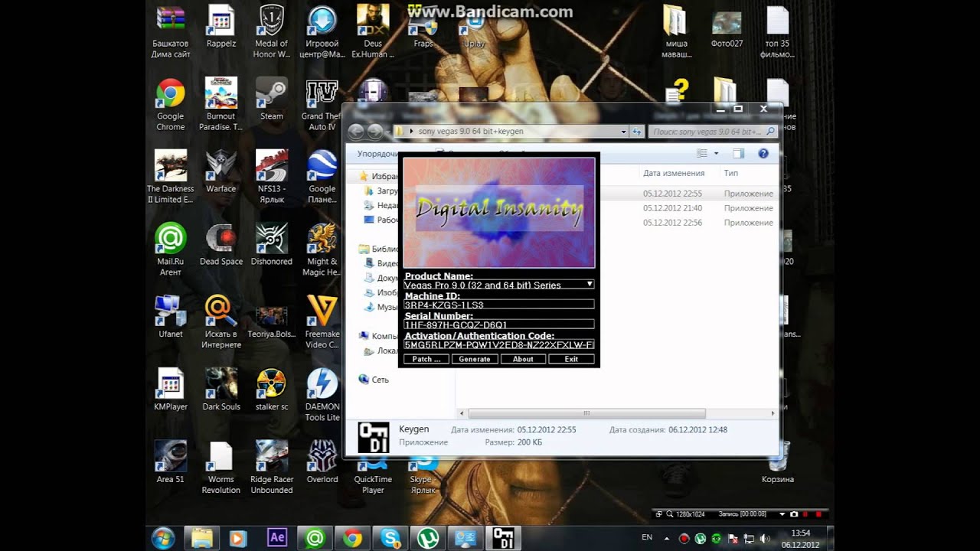
Task: Open the view options dropdown arrow
Action: [717, 154]
